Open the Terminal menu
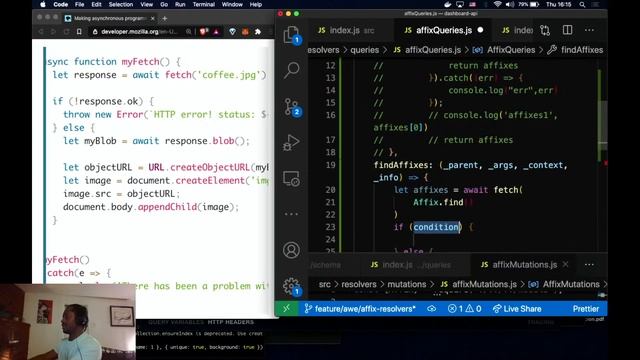640x360 pixels. point(204,4)
